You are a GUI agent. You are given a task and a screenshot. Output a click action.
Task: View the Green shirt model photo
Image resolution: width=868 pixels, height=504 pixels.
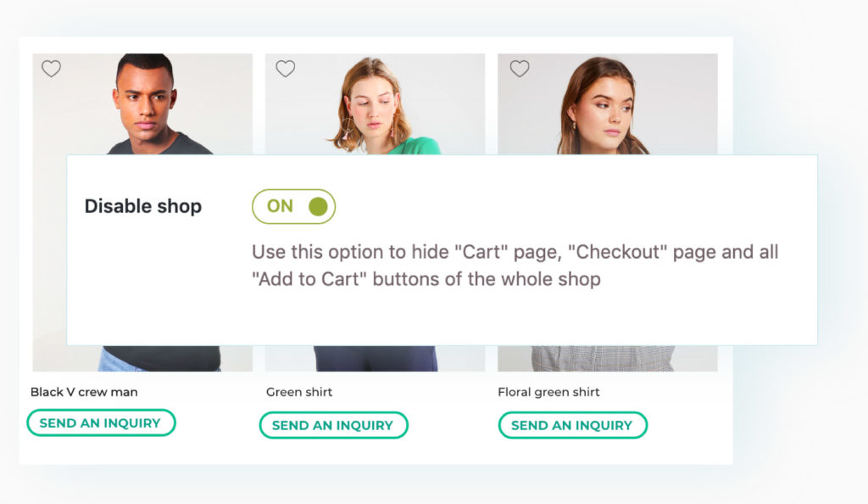click(x=375, y=102)
